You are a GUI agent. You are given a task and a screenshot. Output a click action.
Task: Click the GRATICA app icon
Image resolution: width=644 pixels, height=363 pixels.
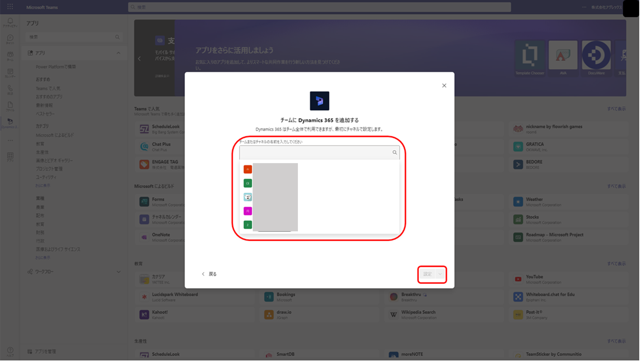click(x=518, y=146)
